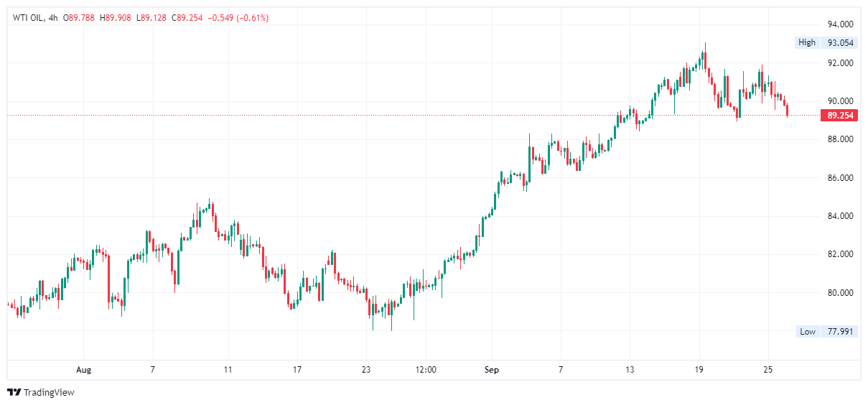Click the High label tag
This screenshot has width=868, height=405.
pos(807,42)
